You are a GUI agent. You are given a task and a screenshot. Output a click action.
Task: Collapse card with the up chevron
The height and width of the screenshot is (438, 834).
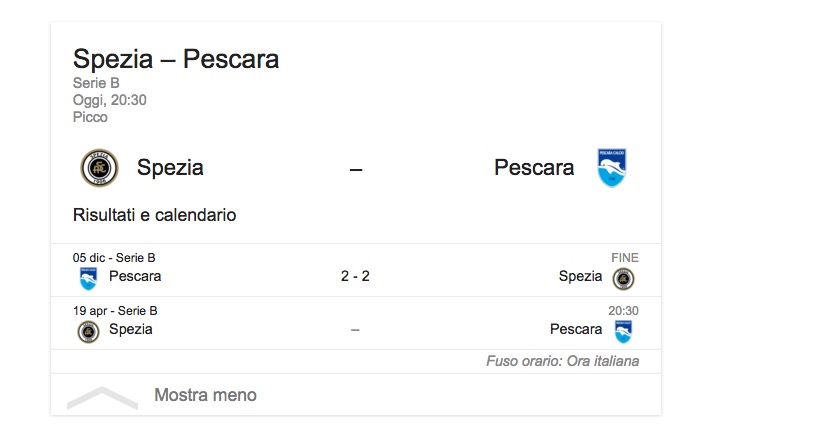tap(102, 397)
